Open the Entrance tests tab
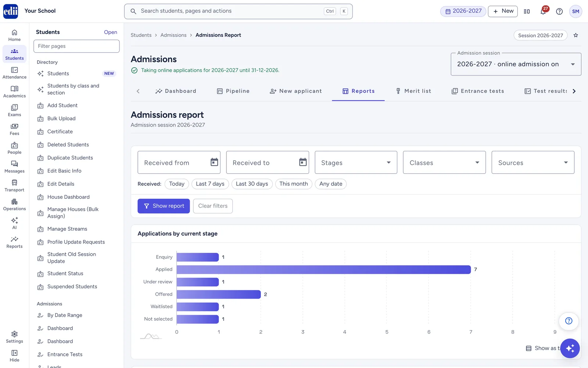 [478, 91]
